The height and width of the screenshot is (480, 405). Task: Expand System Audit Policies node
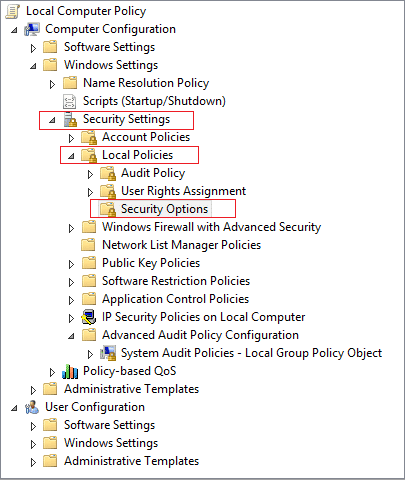pyautogui.click(x=90, y=354)
